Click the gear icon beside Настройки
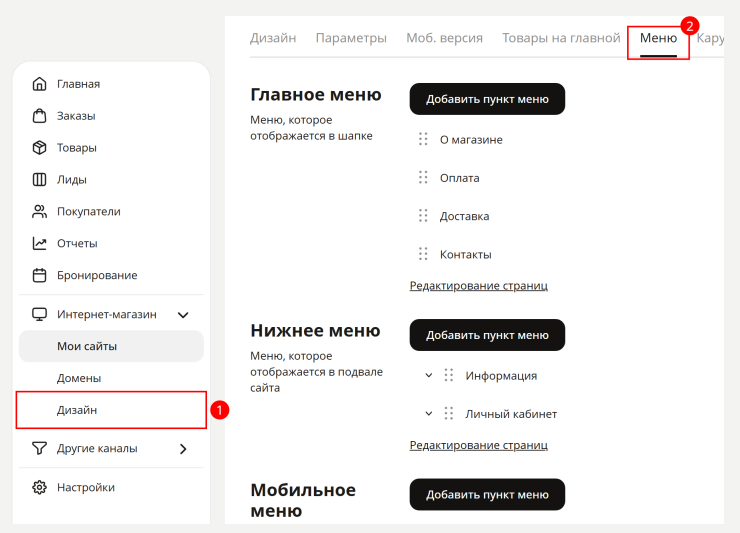Screen dimensions: 740x533 point(39,487)
